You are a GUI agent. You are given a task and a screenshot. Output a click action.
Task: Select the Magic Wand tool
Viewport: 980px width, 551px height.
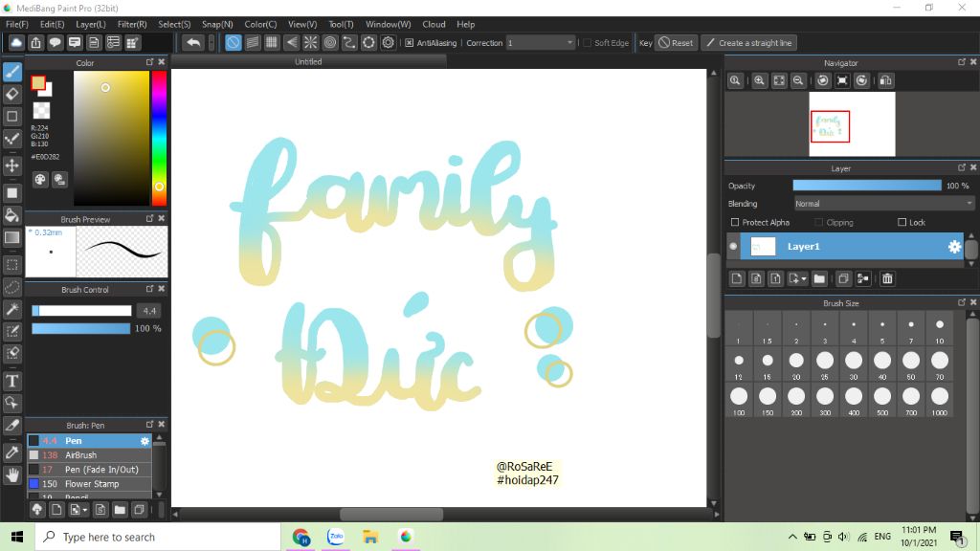[11, 309]
